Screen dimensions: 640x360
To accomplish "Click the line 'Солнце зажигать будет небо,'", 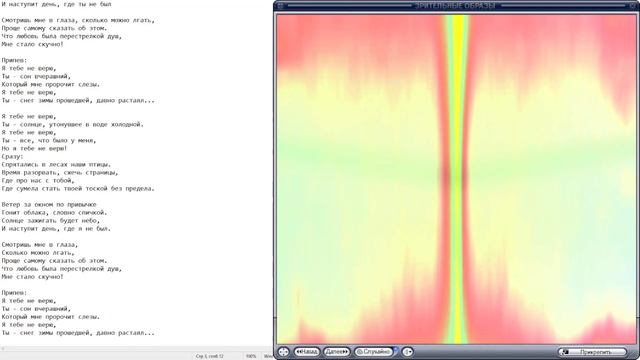I will 51,220.
